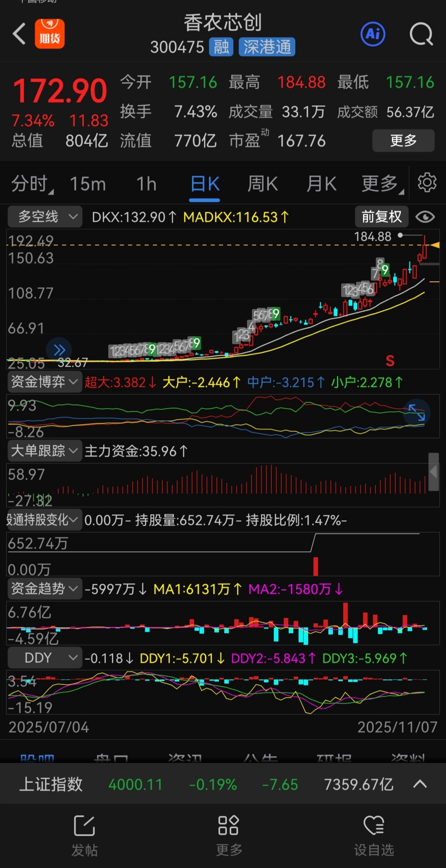Tap the stock name 香农芯创
Viewport: 446px width, 868px height.
[223, 22]
